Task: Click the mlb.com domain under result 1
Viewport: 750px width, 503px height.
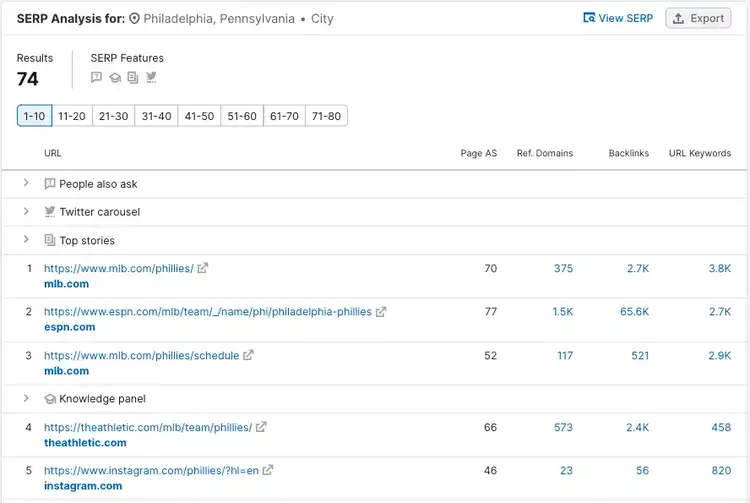Action: pyautogui.click(x=66, y=284)
